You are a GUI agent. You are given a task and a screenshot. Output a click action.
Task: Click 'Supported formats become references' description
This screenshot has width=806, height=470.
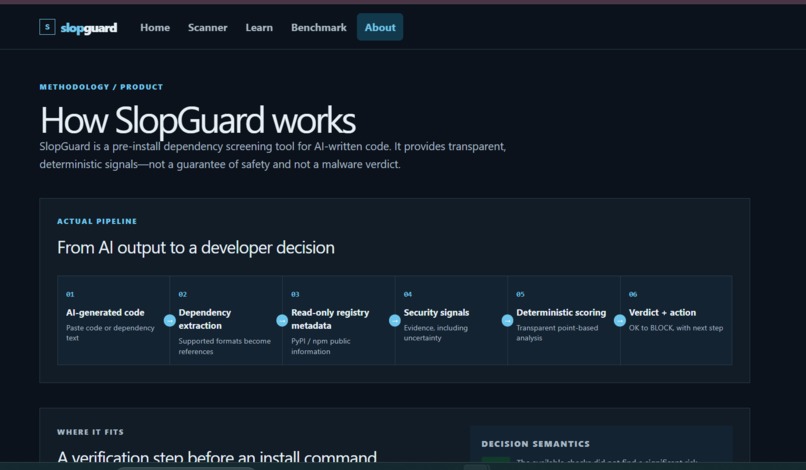(x=225, y=346)
